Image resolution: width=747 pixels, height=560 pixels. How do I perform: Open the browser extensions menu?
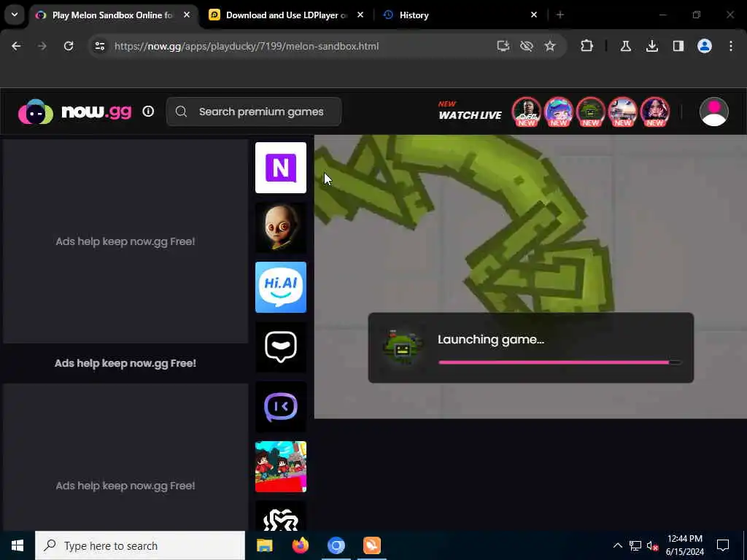[587, 46]
